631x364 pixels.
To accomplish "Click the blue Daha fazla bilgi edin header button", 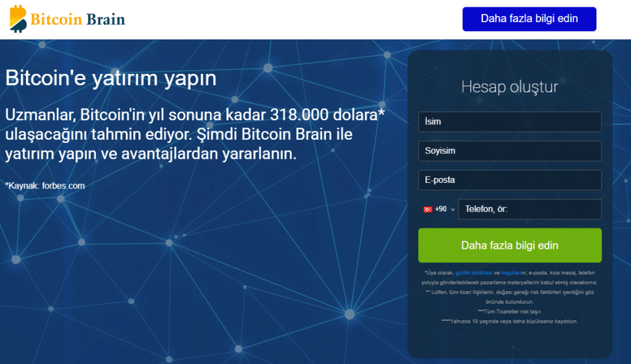I will 529,19.
